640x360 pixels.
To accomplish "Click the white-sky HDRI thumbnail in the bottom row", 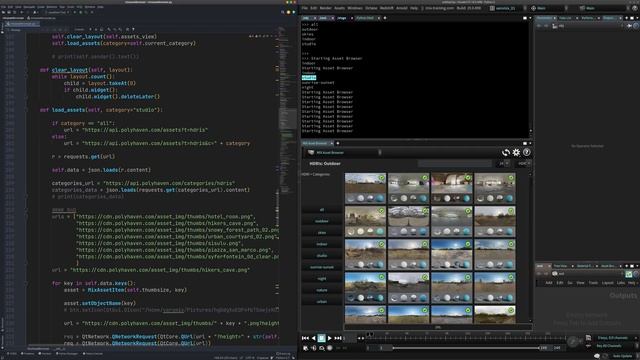I will (495, 315).
